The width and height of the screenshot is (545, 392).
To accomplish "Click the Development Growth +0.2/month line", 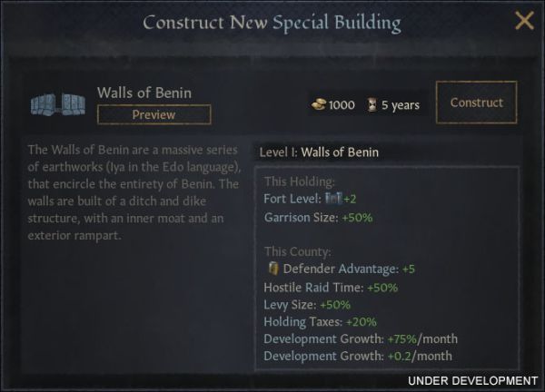I will [x=358, y=357].
